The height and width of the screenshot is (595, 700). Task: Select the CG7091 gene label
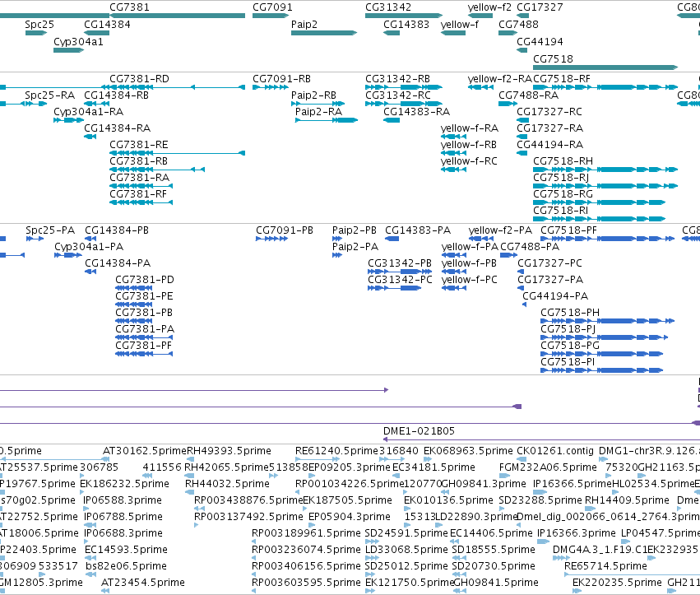point(272,7)
